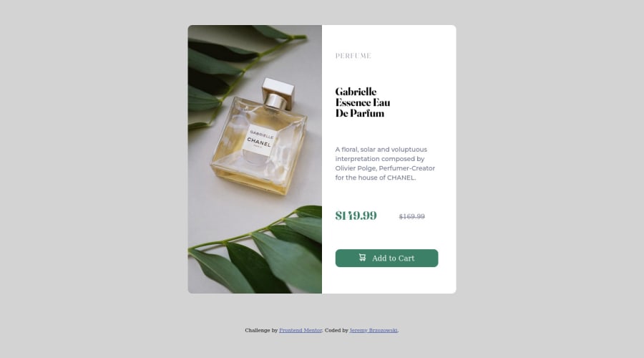Click the perfume bottle's glass body
Screen dimensions: 644x358
click(x=260, y=152)
